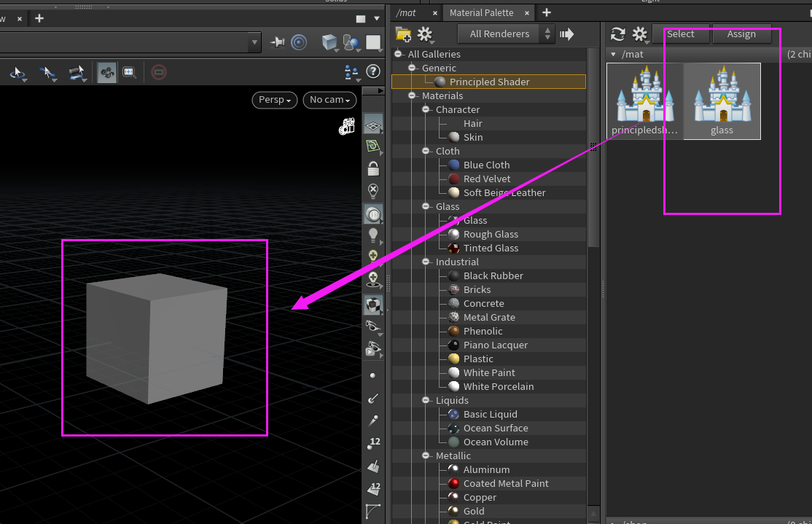This screenshot has width=812, height=524.
Task: Click the glass material thumbnail
Action: pyautogui.click(x=721, y=101)
